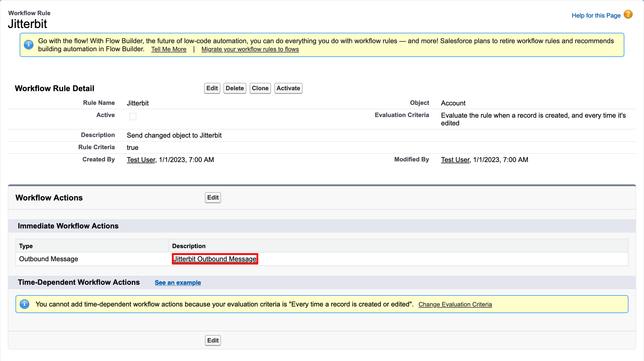Image resolution: width=644 pixels, height=361 pixels.
Task: Click the Edit button in Workflow Rule Detail
Action: (212, 88)
